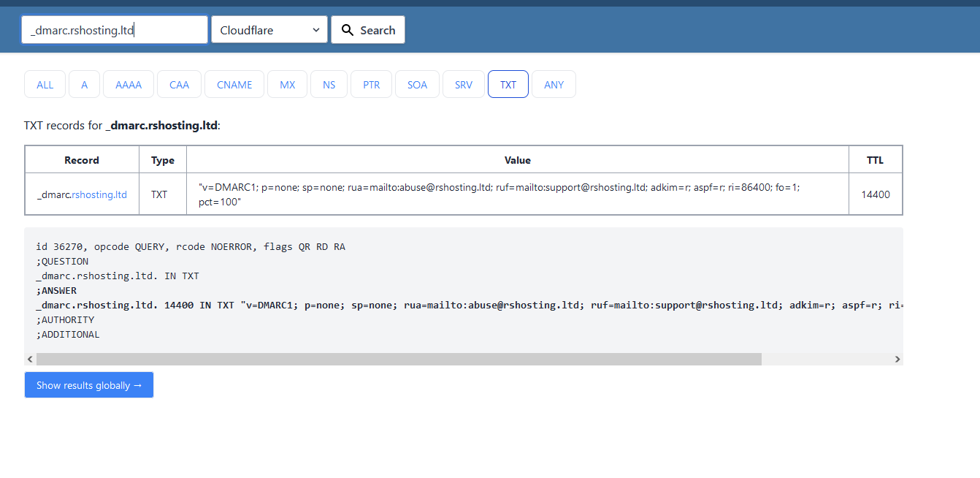
Task: Select the PTR record filter
Action: (371, 84)
